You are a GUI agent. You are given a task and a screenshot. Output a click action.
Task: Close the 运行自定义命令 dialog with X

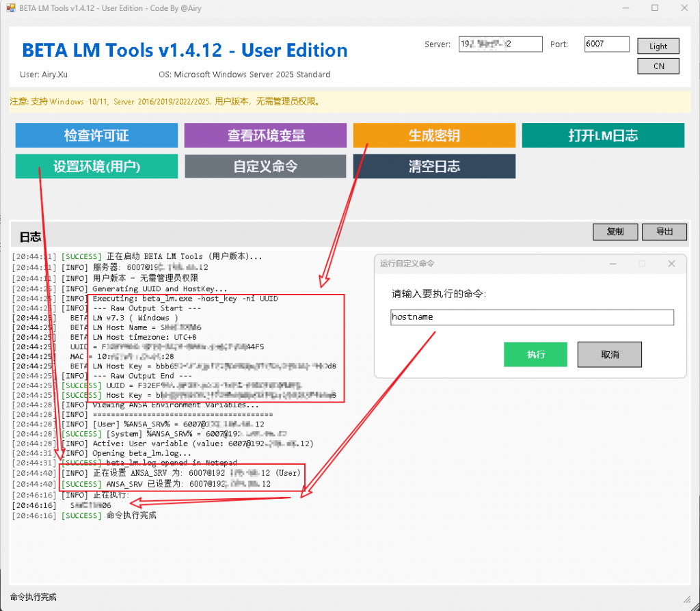(x=671, y=264)
